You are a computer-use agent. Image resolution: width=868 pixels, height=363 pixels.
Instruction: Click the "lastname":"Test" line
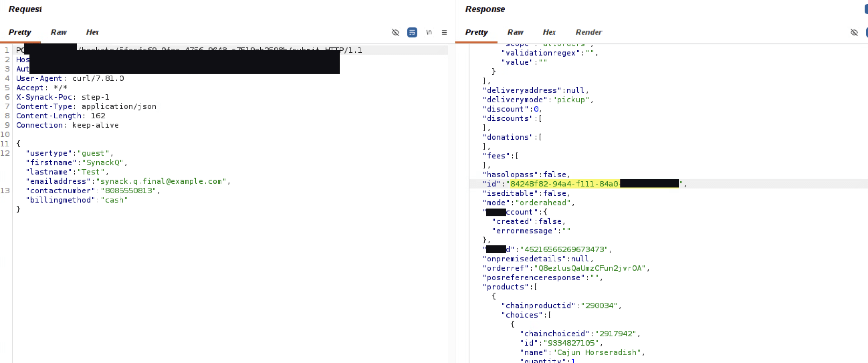(67, 172)
